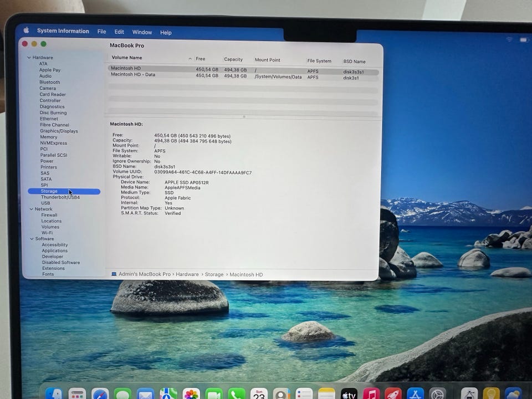Click Admin's MacBook Pro in path bar
Screen dimensions: 532x399
click(145, 274)
